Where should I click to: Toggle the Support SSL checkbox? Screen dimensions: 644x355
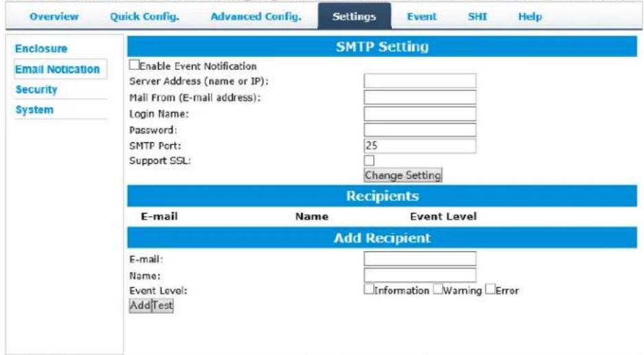click(369, 161)
